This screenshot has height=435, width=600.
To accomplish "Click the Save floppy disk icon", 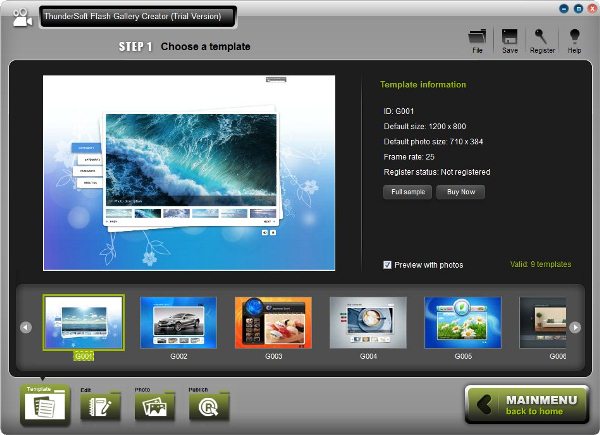I will click(x=510, y=37).
